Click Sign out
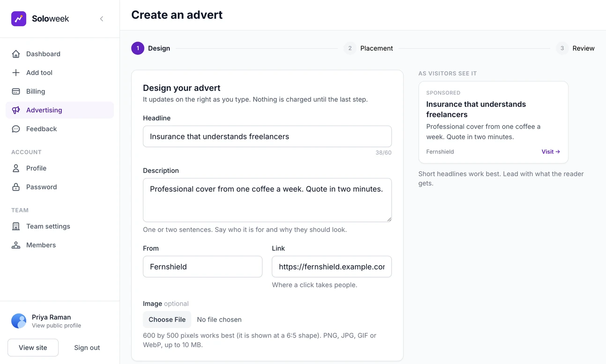The width and height of the screenshot is (606, 364). [x=87, y=348]
